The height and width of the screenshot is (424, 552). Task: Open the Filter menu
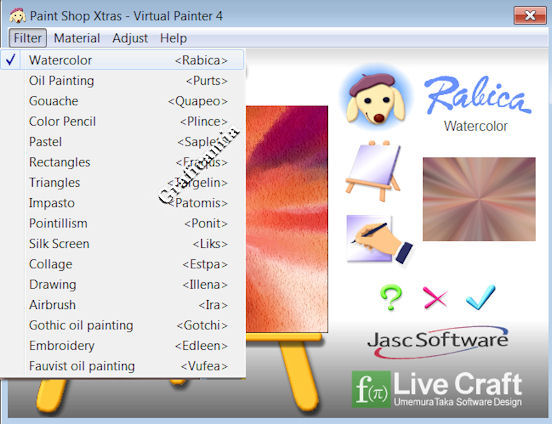tap(28, 38)
